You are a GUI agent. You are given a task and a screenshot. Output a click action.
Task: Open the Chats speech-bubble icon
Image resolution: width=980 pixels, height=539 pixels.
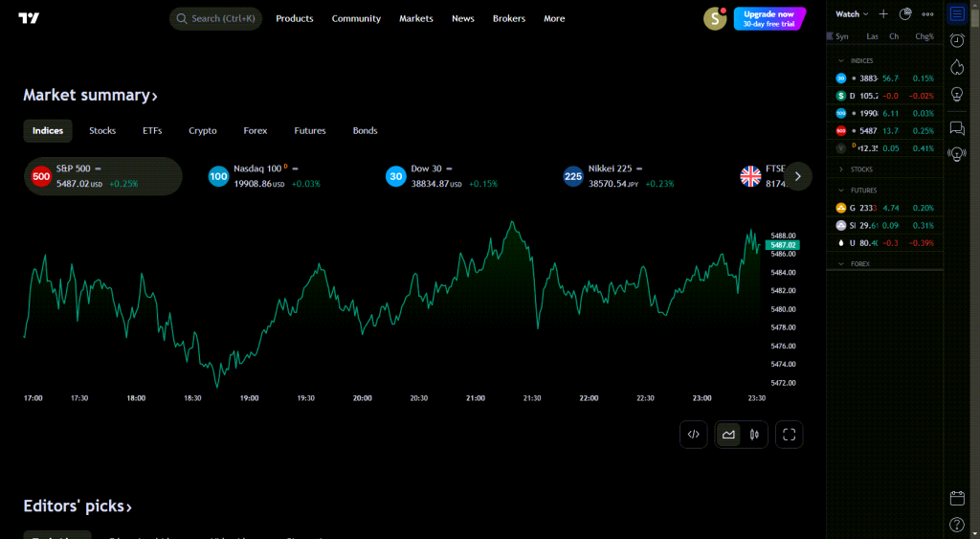pos(957,128)
